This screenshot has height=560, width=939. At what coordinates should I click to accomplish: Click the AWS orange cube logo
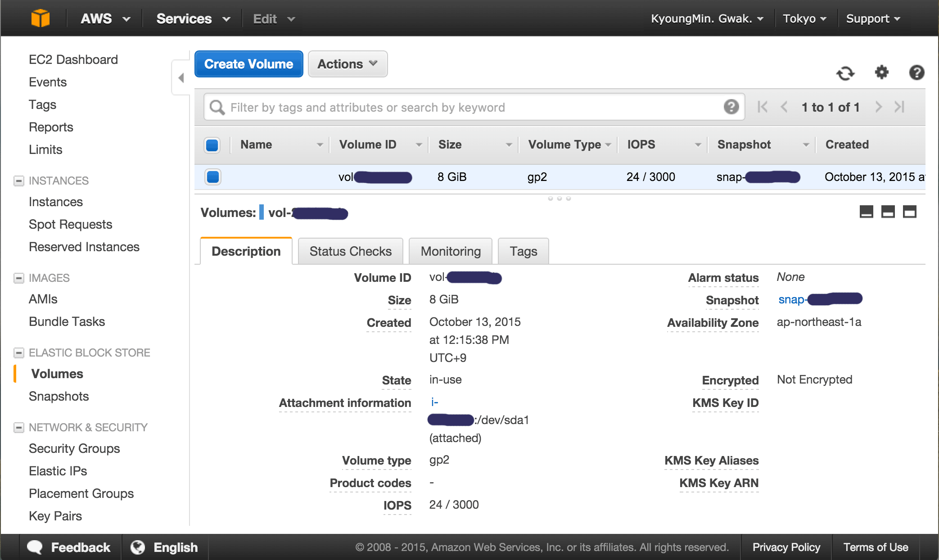pyautogui.click(x=41, y=18)
